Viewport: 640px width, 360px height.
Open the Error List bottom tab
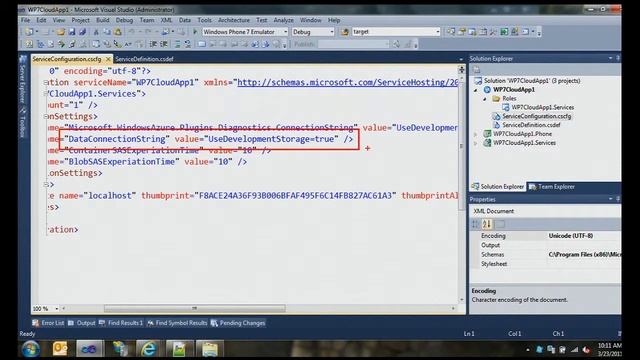click(48, 323)
